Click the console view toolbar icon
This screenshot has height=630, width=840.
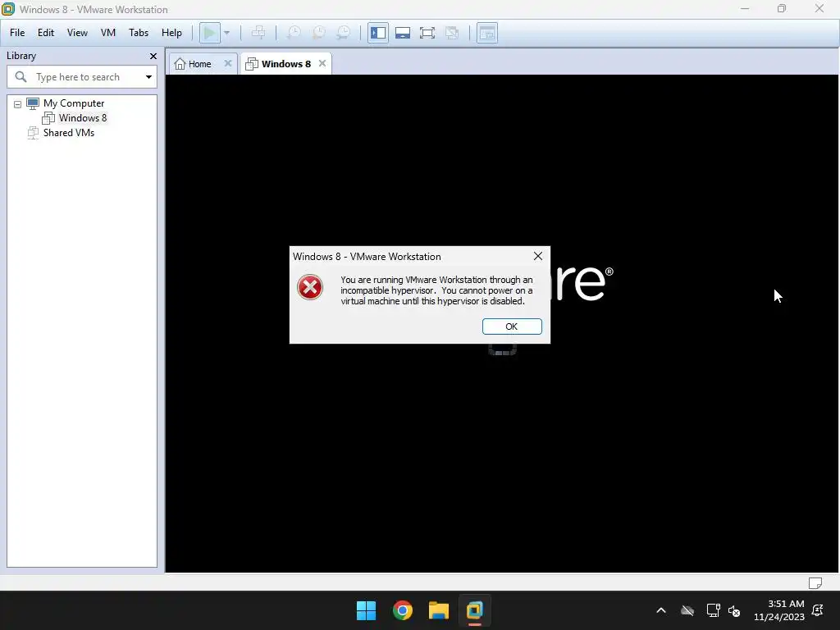point(487,33)
